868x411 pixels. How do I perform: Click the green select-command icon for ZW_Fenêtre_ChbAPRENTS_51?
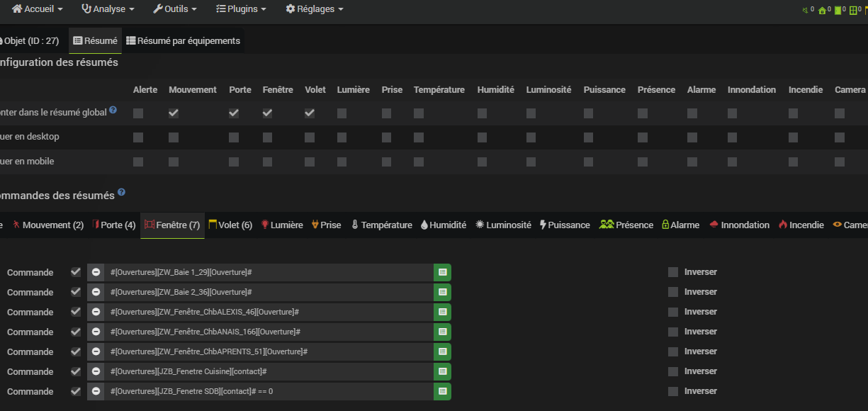coord(442,351)
